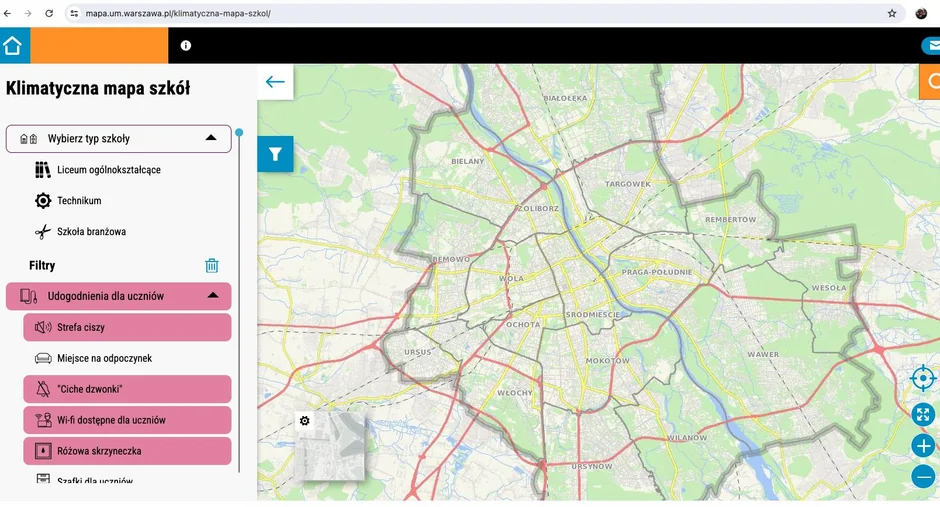
Task: Collapse the Wybierz typ szkoły dropdown
Action: point(211,138)
